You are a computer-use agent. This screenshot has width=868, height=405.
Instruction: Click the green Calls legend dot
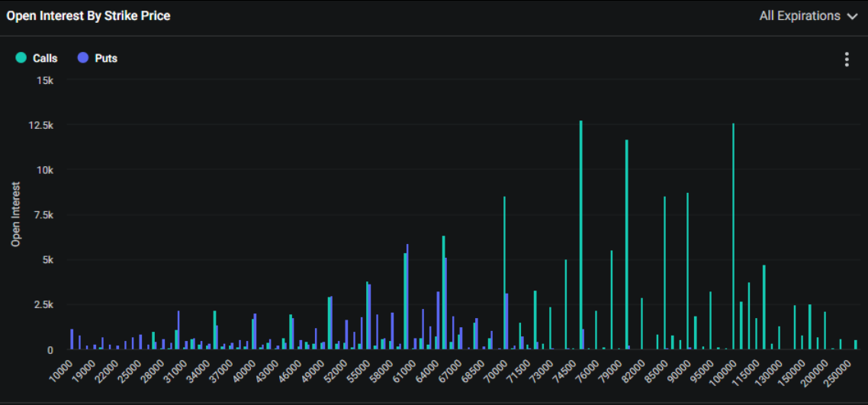point(21,58)
